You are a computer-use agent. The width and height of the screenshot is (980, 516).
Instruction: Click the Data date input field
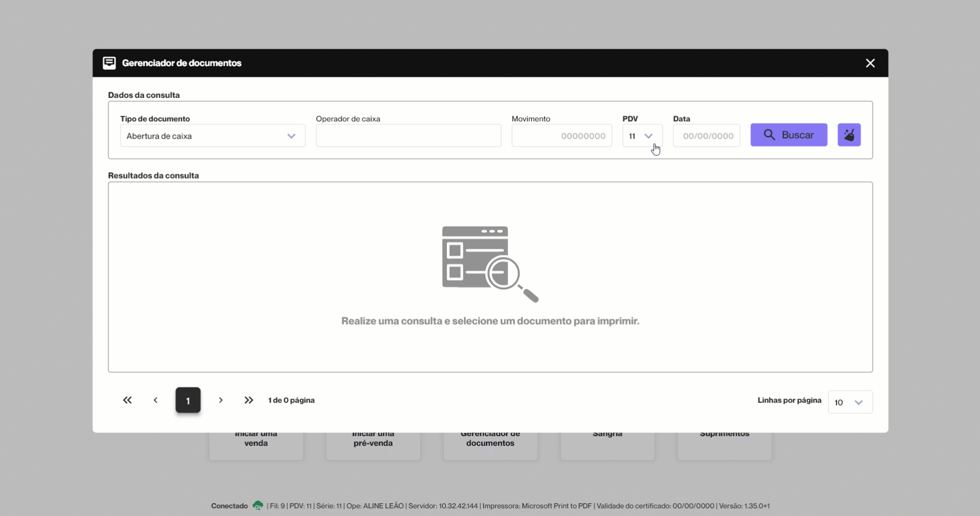(x=706, y=136)
